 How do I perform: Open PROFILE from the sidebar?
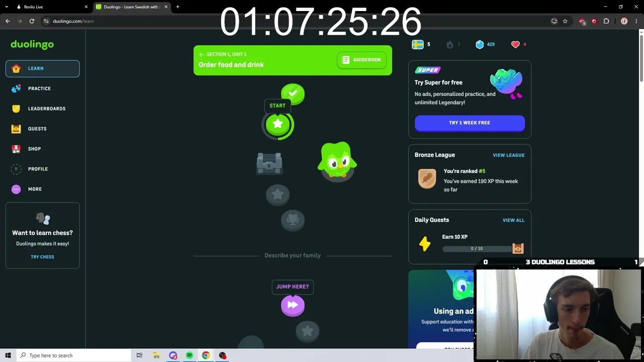click(42, 169)
